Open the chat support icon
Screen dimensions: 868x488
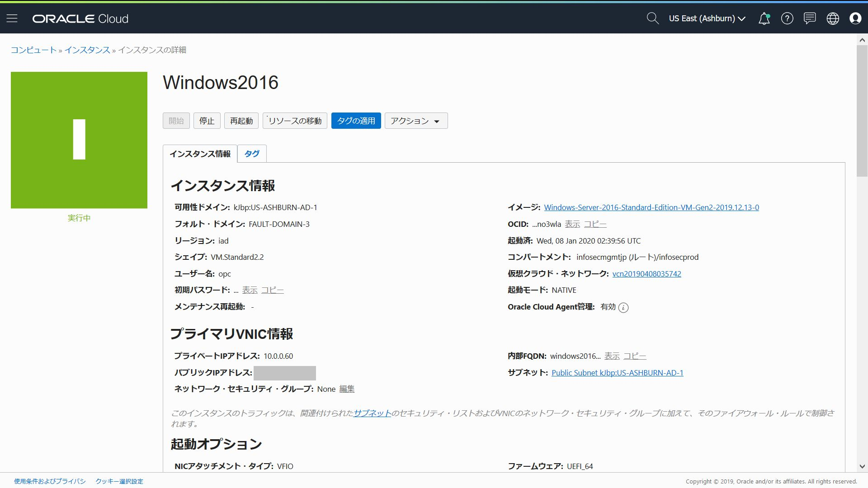[x=810, y=19]
